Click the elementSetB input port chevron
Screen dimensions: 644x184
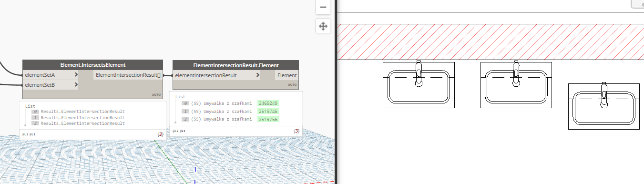click(x=76, y=85)
